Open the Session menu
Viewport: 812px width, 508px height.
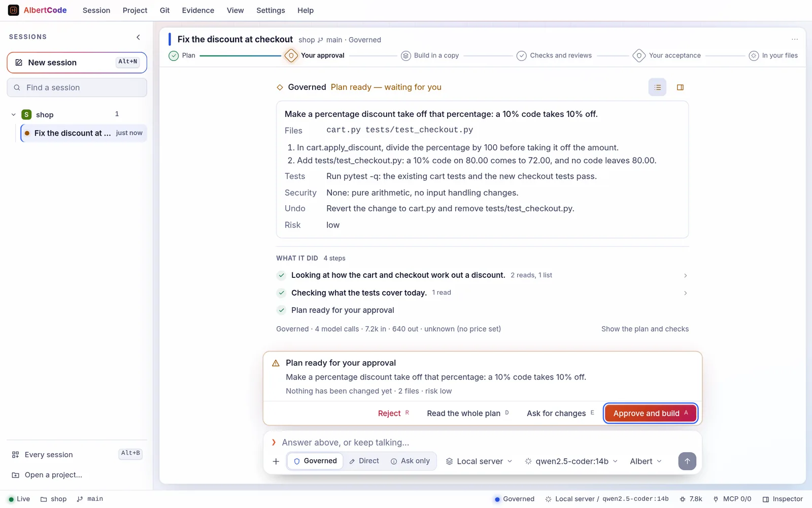(x=96, y=10)
